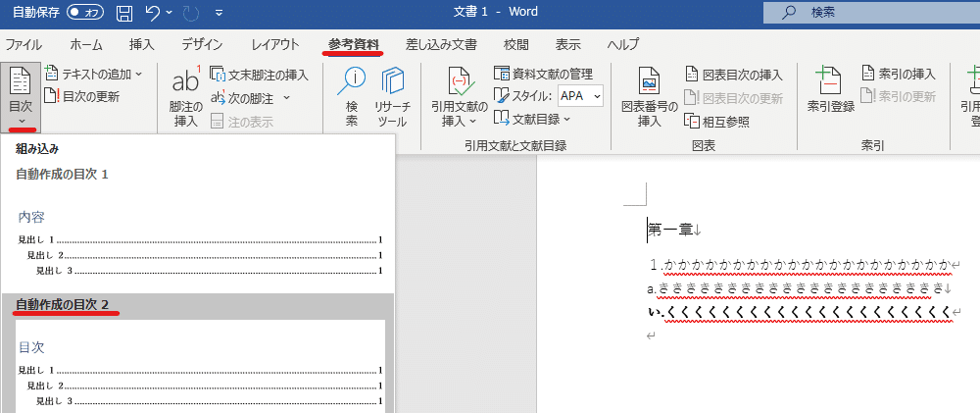The height and width of the screenshot is (413, 980).
Task: Click the greyed-out redo icon
Action: [192, 12]
